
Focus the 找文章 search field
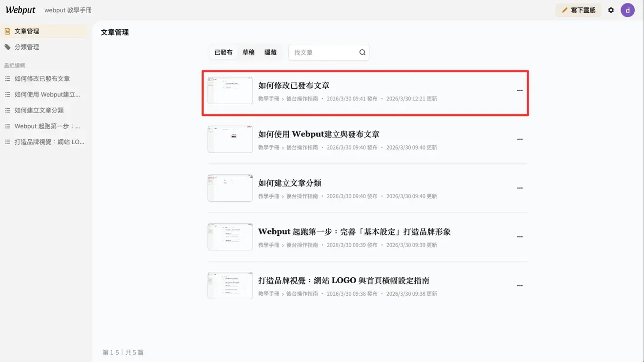click(x=329, y=53)
